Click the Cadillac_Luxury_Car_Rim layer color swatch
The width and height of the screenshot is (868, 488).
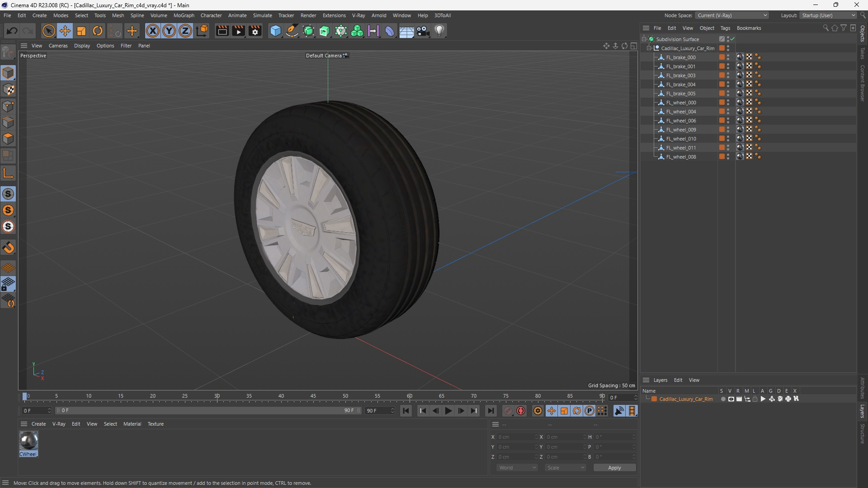654,399
